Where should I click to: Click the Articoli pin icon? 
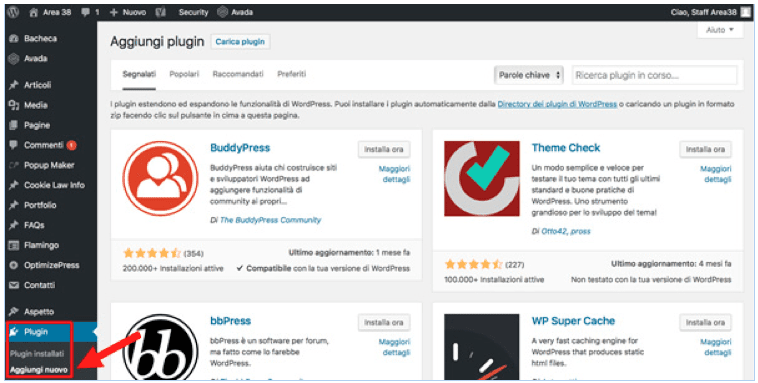pyautogui.click(x=14, y=85)
